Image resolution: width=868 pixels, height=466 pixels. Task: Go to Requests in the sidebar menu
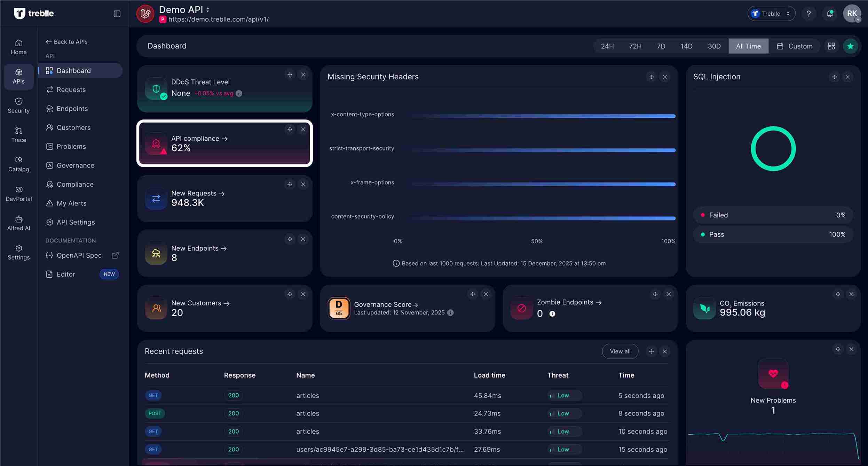click(71, 90)
